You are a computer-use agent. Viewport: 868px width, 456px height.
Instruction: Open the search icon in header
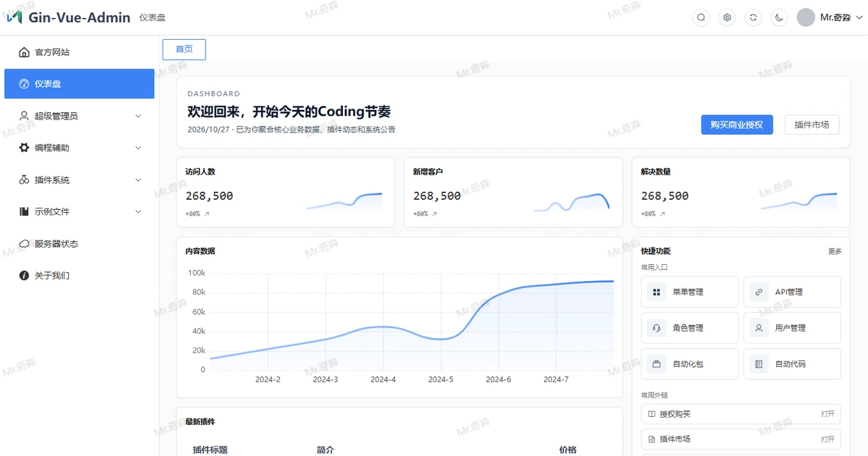701,17
